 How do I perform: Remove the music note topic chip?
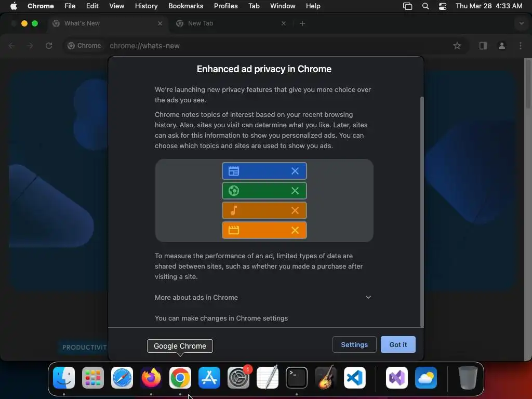point(295,210)
